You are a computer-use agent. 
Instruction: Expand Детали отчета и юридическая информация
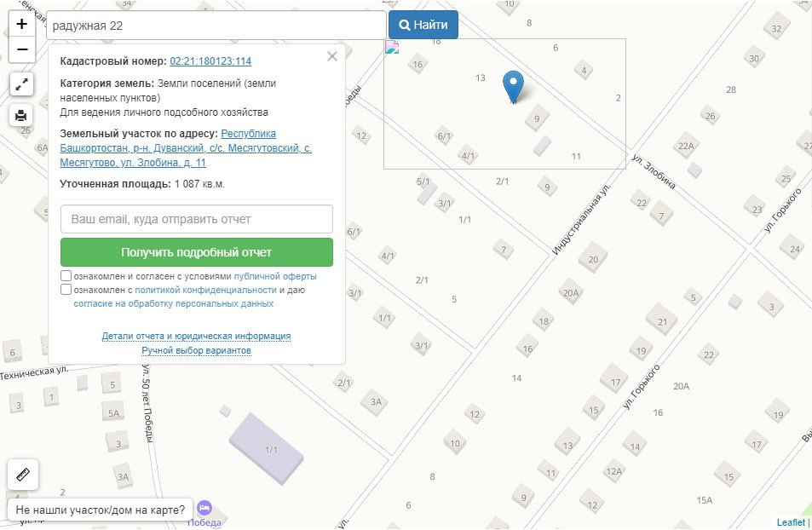pos(196,336)
